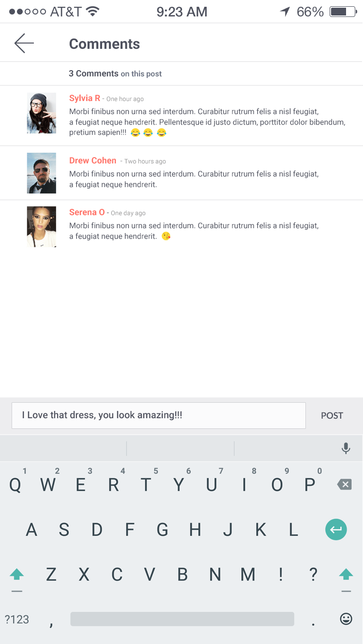Open Drew Cohen username link
Screen dimensions: 363x644
coord(93,161)
